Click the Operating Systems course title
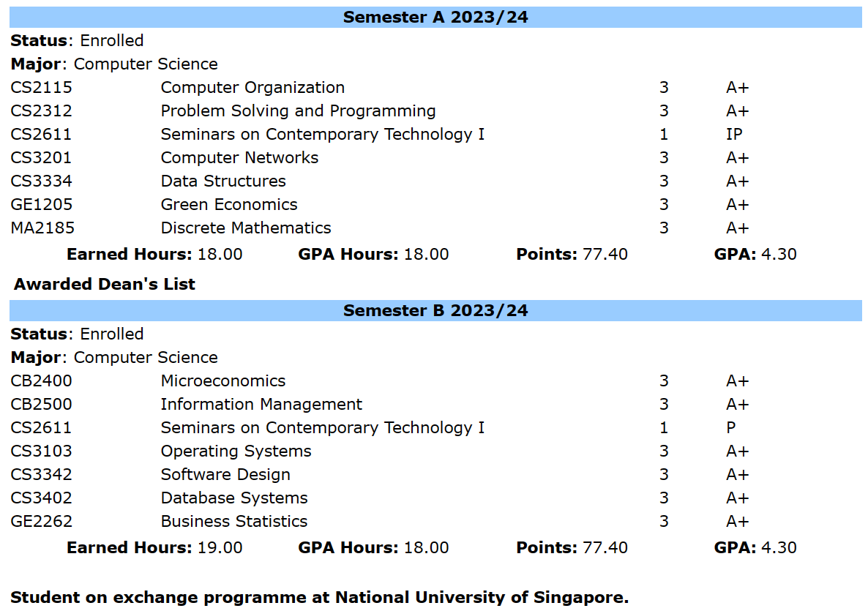The height and width of the screenshot is (611, 868). point(236,451)
